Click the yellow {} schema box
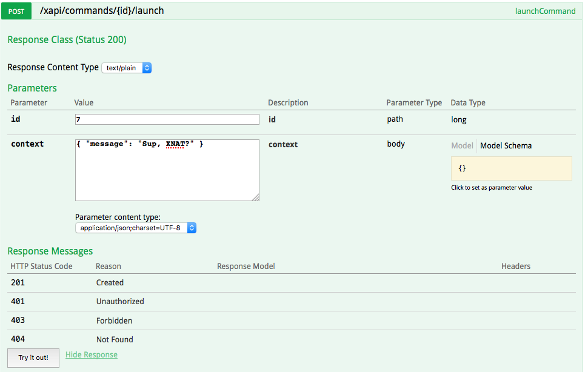Viewport: 588px width, 372px height. (x=510, y=168)
